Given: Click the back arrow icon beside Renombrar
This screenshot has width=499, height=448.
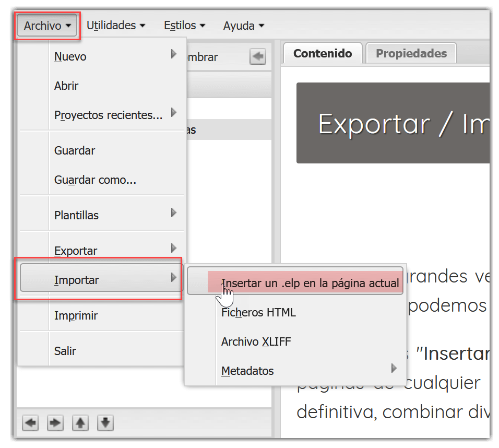Looking at the screenshot, I should point(257,57).
